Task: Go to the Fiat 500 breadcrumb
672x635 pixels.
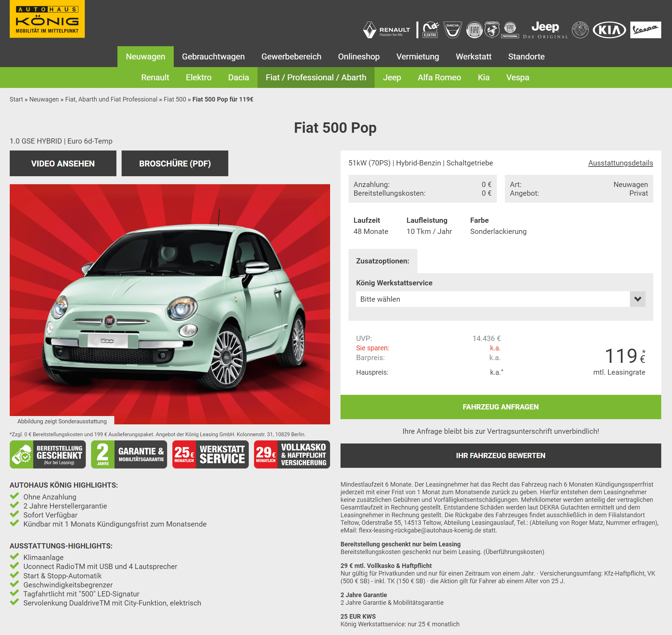Action: tap(175, 99)
